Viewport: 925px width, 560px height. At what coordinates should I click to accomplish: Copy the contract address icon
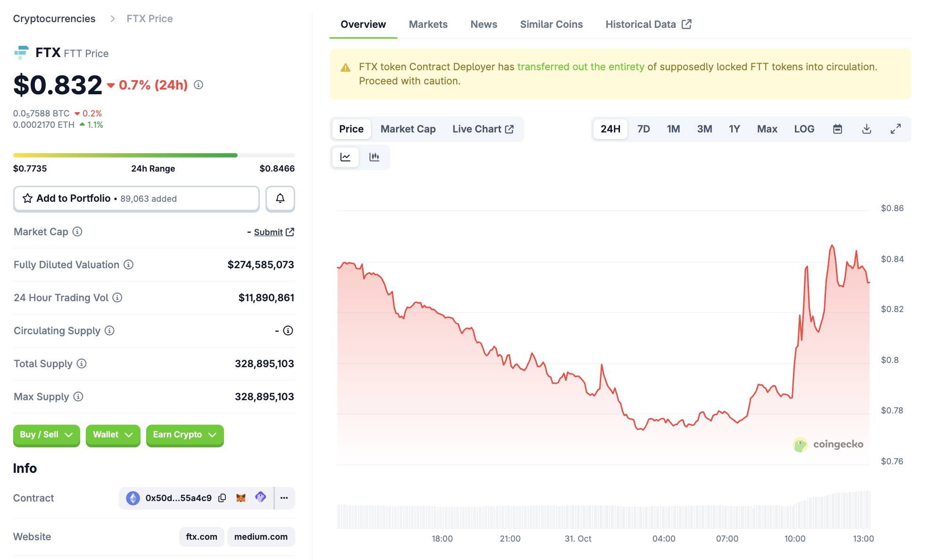click(222, 498)
